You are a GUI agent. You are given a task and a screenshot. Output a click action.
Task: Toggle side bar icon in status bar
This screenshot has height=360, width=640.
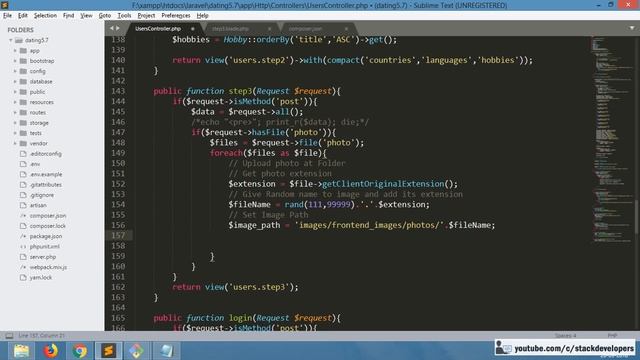tap(9, 336)
